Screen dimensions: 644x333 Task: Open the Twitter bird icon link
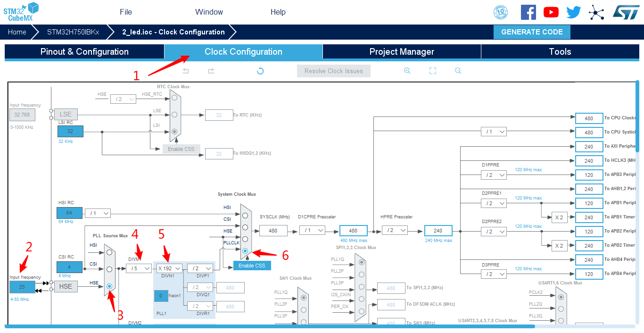573,12
